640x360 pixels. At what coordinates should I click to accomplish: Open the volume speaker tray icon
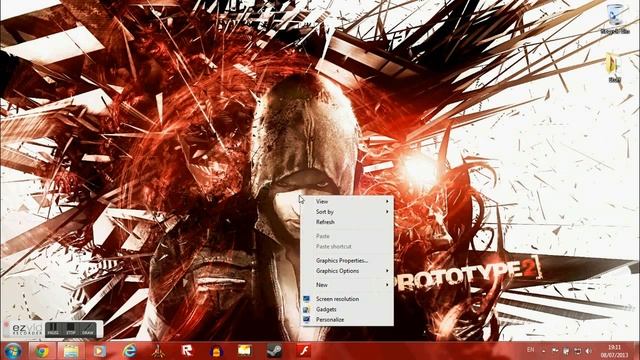click(x=588, y=351)
